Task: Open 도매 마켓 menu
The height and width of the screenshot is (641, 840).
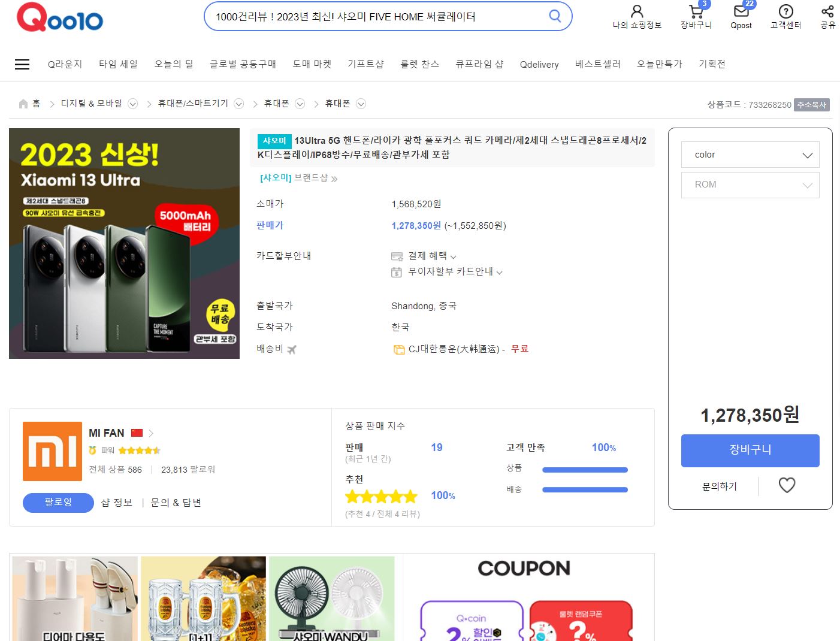Action: (312, 64)
